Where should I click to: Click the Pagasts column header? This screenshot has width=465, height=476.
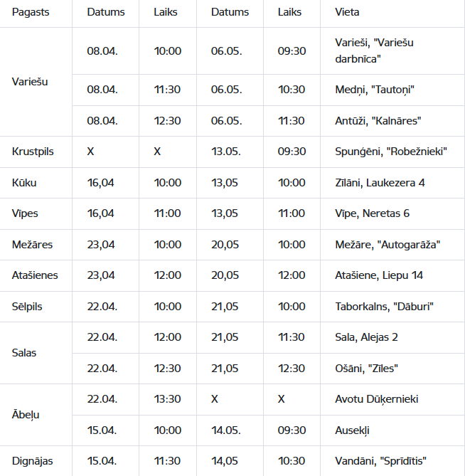click(31, 13)
